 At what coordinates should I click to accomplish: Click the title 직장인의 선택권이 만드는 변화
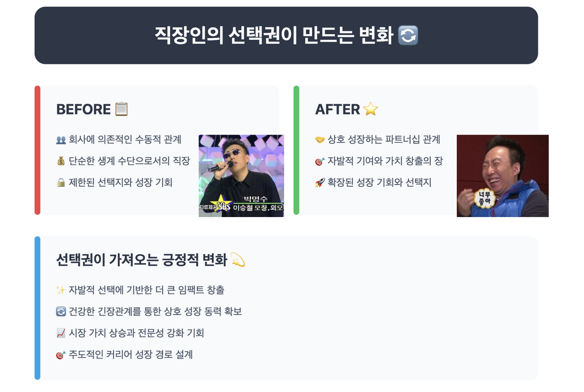(274, 35)
